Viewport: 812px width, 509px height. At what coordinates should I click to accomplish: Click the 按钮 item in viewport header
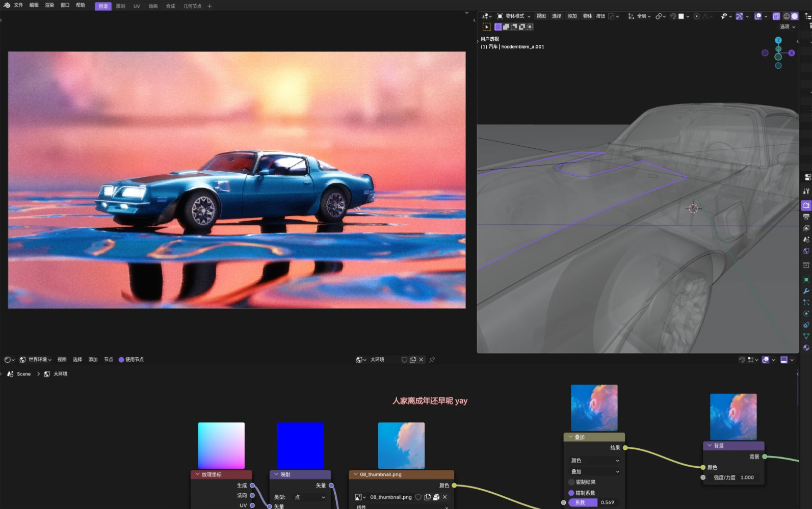600,16
